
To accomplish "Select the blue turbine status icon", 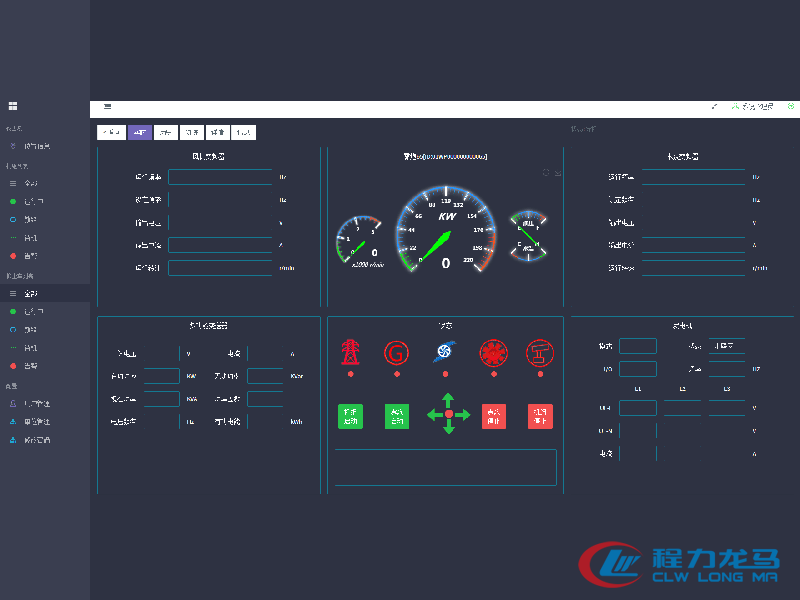I will tap(445, 352).
